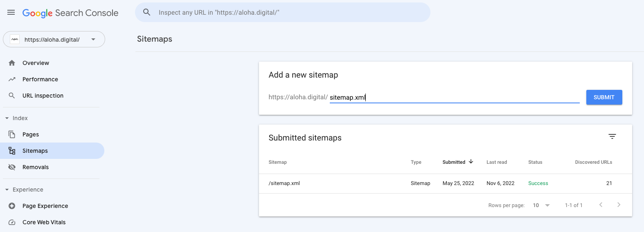Click the 1-1 of 1 pagination text
Screen dimensions: 644x232
tap(574, 205)
